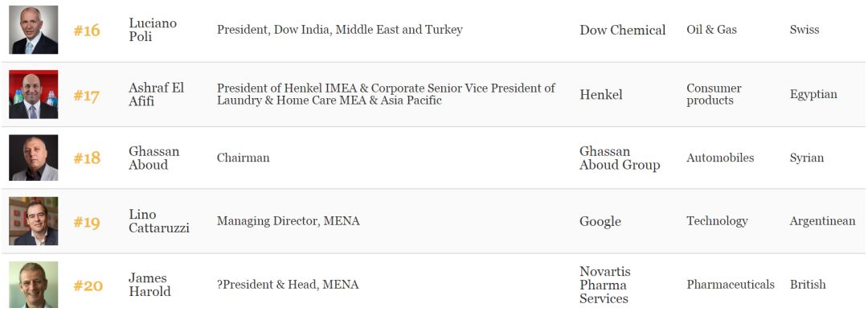This screenshot has width=868, height=312.
Task: Open Ashraf El Afifi's photo thumbnail
Action: [x=33, y=94]
